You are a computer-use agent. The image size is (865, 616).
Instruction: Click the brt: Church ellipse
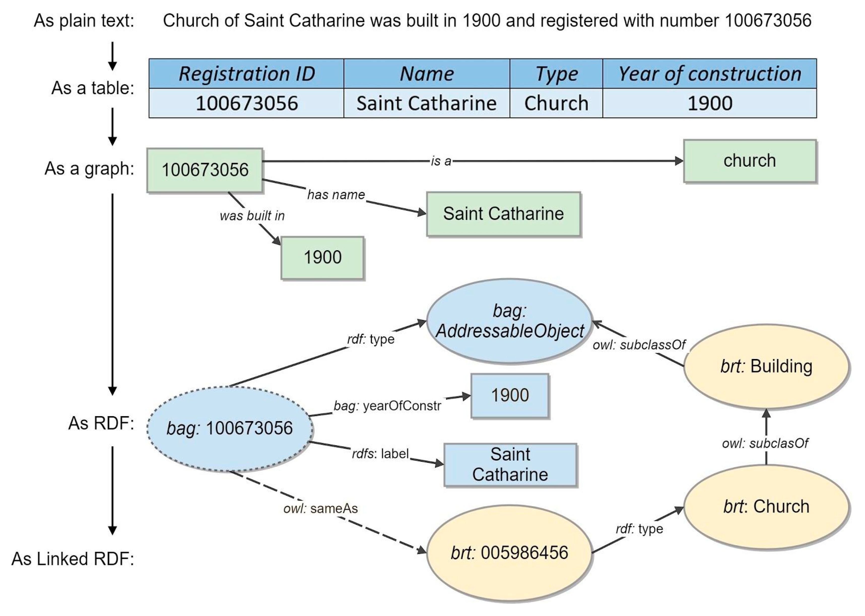pos(766,507)
